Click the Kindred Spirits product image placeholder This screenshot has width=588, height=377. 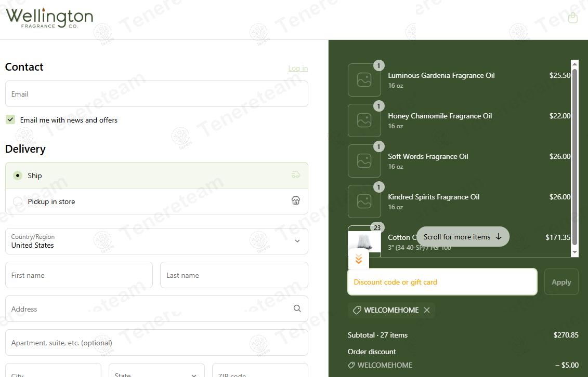pyautogui.click(x=364, y=201)
